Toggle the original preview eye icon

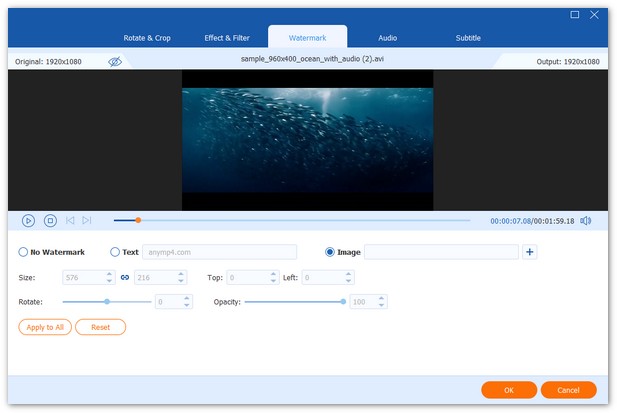(115, 62)
